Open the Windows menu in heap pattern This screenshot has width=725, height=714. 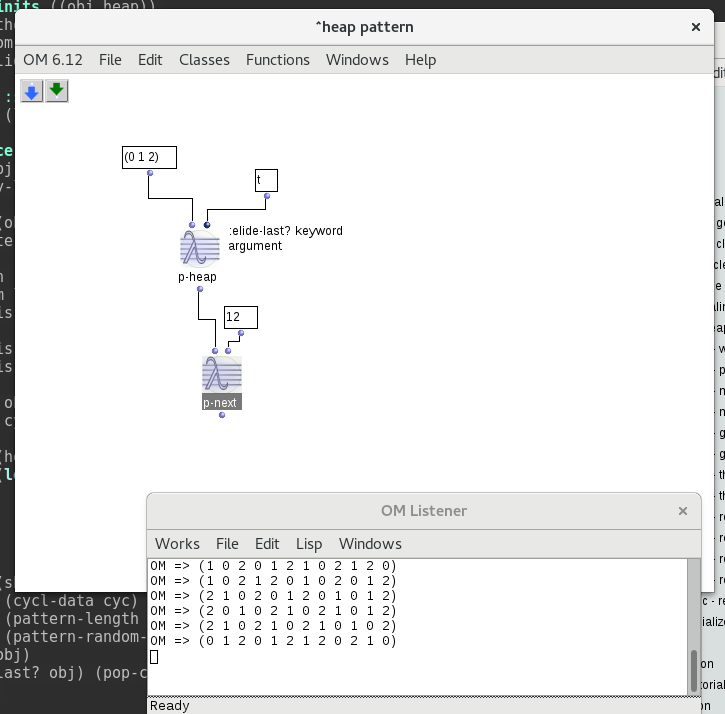pos(357,60)
